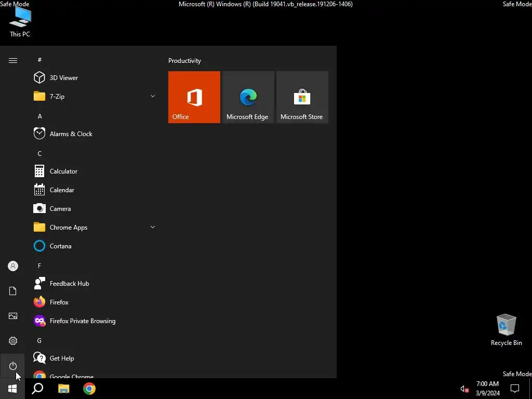Open the Calculator app
Image resolution: width=532 pixels, height=399 pixels.
tap(95, 171)
